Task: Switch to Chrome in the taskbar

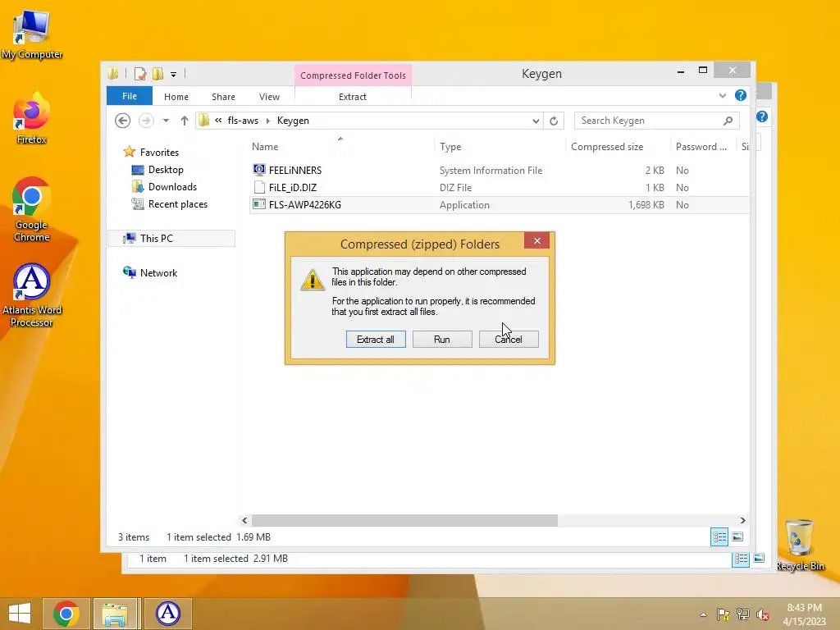Action: click(66, 614)
